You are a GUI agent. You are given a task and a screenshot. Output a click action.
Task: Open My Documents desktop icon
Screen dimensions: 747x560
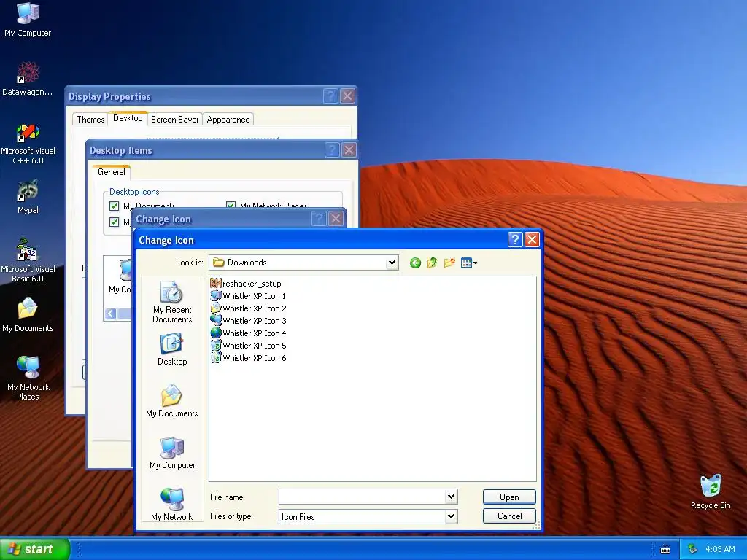tap(28, 314)
